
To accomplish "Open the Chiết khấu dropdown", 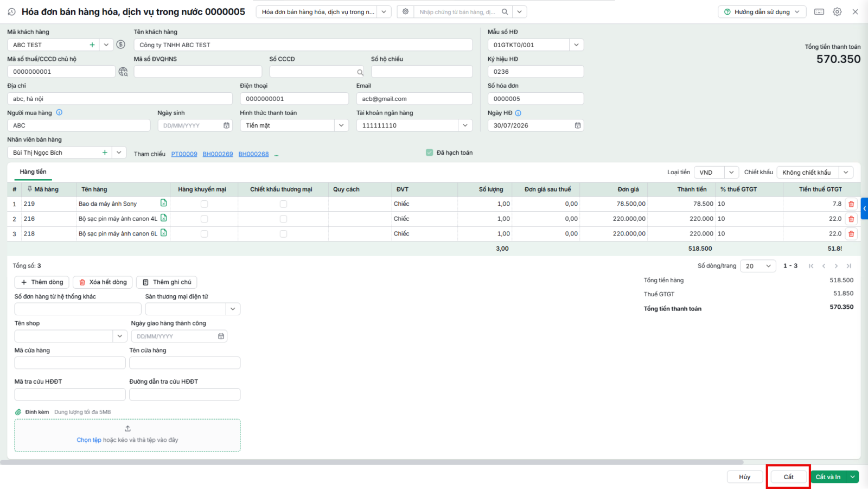I will click(846, 172).
